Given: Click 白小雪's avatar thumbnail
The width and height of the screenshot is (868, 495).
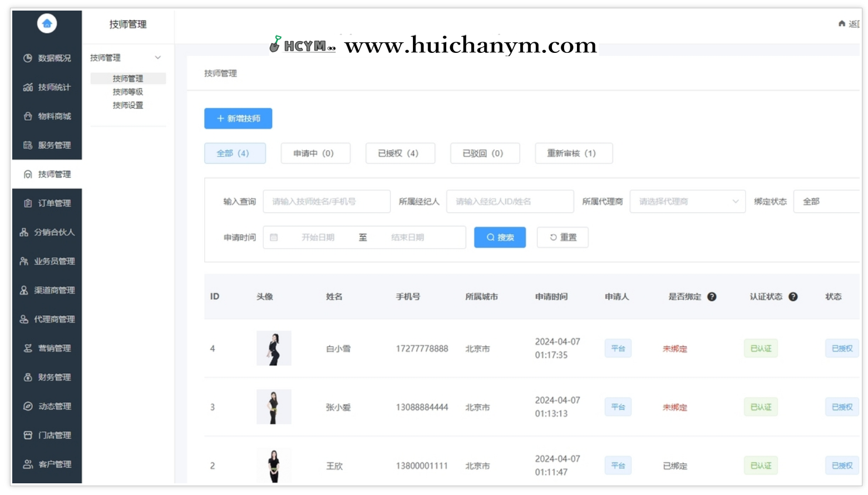Looking at the screenshot, I should [x=274, y=348].
